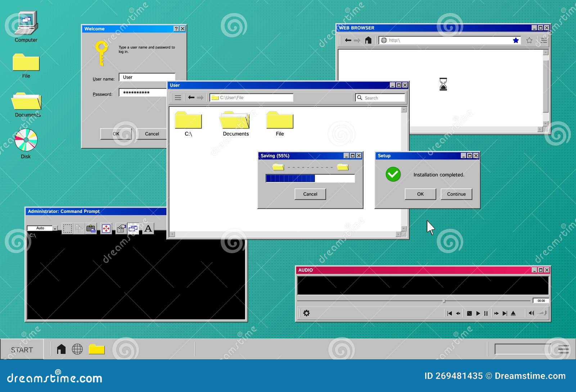This screenshot has height=392, width=576.
Task: Pause playback in the AUDIO player
Action: (486, 313)
